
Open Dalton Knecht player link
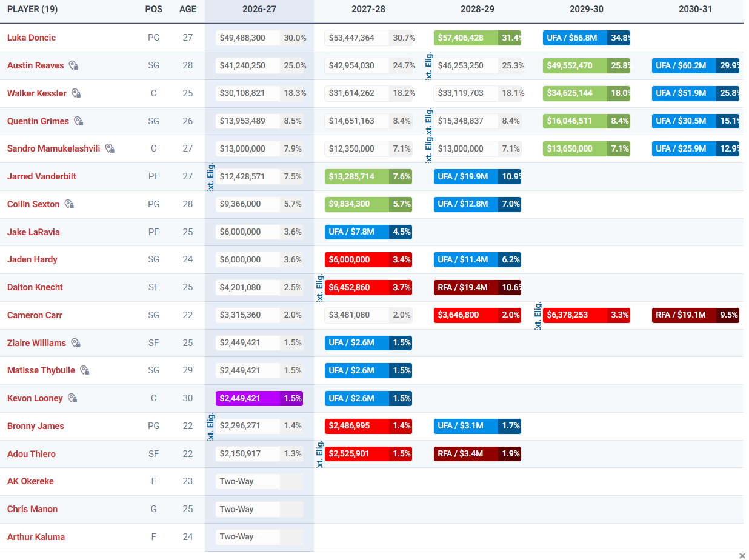[35, 287]
